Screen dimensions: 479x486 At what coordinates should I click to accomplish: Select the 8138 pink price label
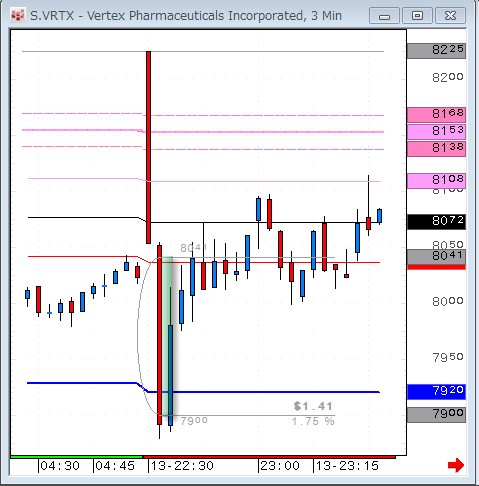tap(436, 148)
